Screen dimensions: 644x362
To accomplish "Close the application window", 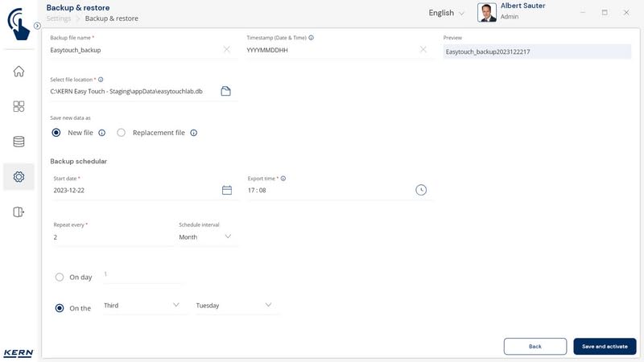I will [x=626, y=13].
